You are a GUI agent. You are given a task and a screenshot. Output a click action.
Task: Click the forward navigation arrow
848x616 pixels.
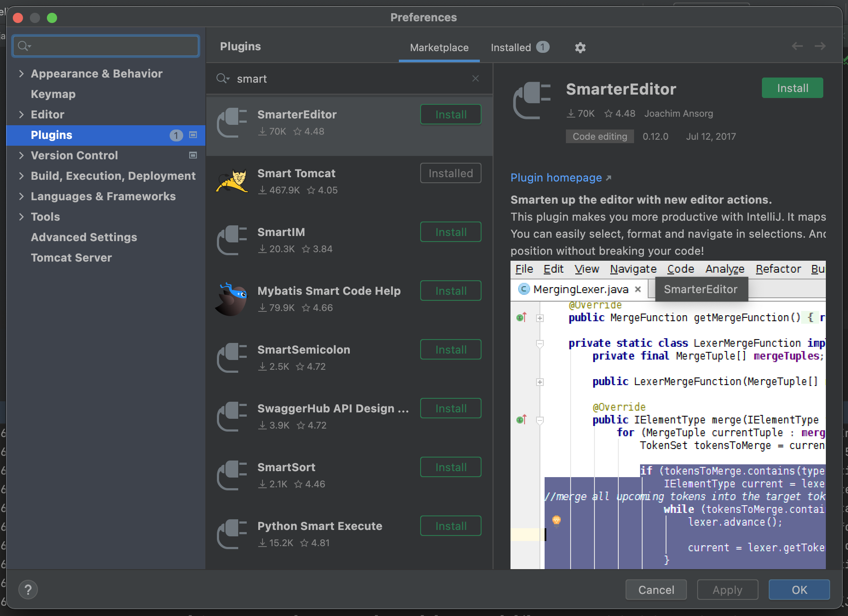click(820, 46)
